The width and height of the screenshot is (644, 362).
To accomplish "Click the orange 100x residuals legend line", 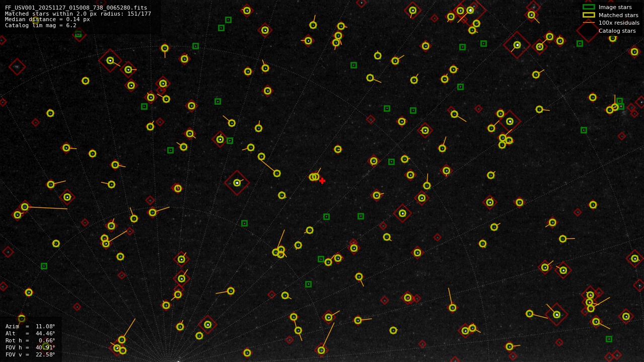I will coord(589,23).
